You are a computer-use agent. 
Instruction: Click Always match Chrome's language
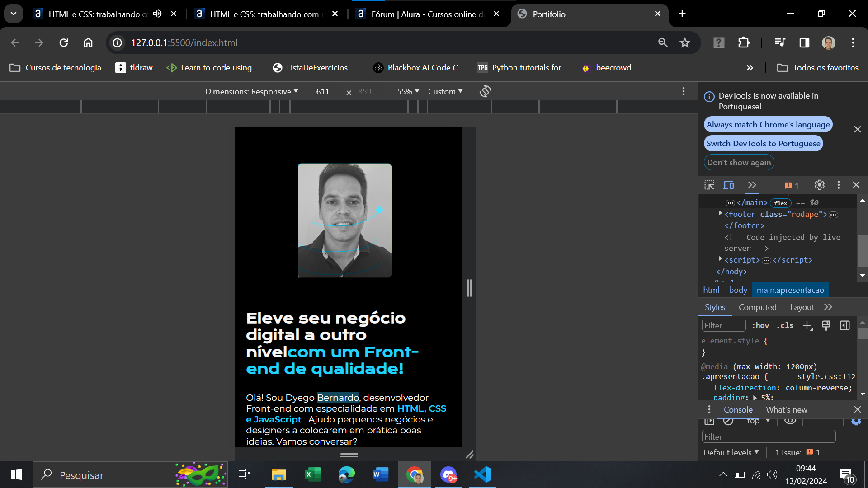click(x=768, y=125)
